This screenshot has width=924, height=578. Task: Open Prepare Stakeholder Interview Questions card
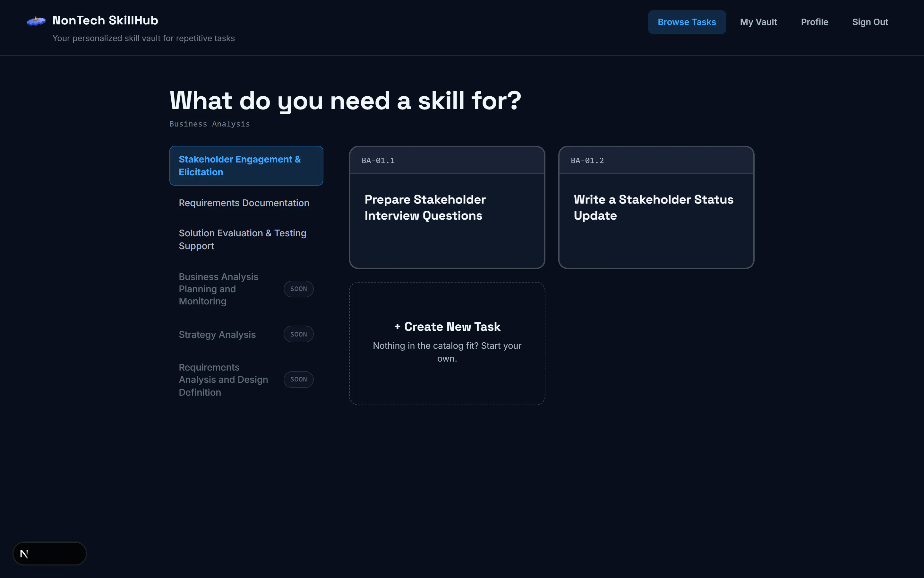click(447, 207)
